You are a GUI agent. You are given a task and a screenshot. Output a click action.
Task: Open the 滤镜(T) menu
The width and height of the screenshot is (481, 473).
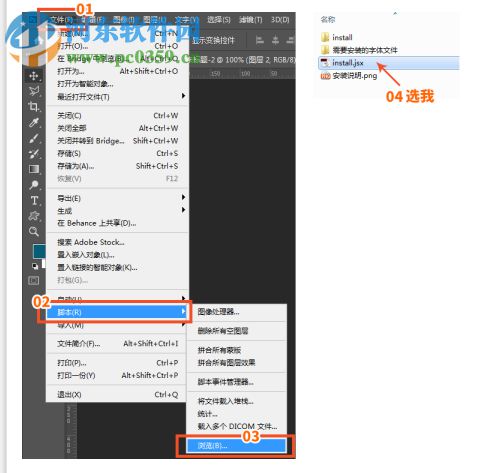click(250, 20)
